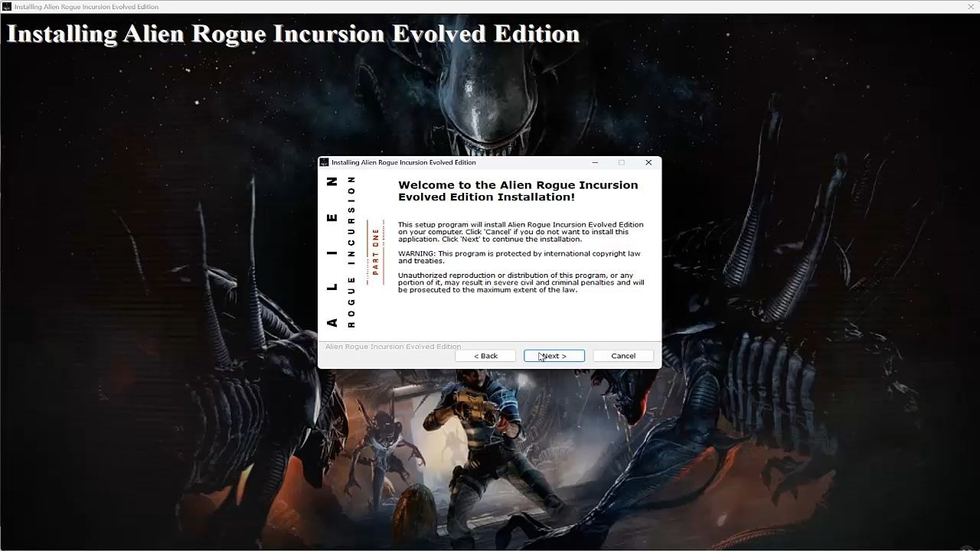Click the outer window's title bar app icon

click(x=6, y=7)
